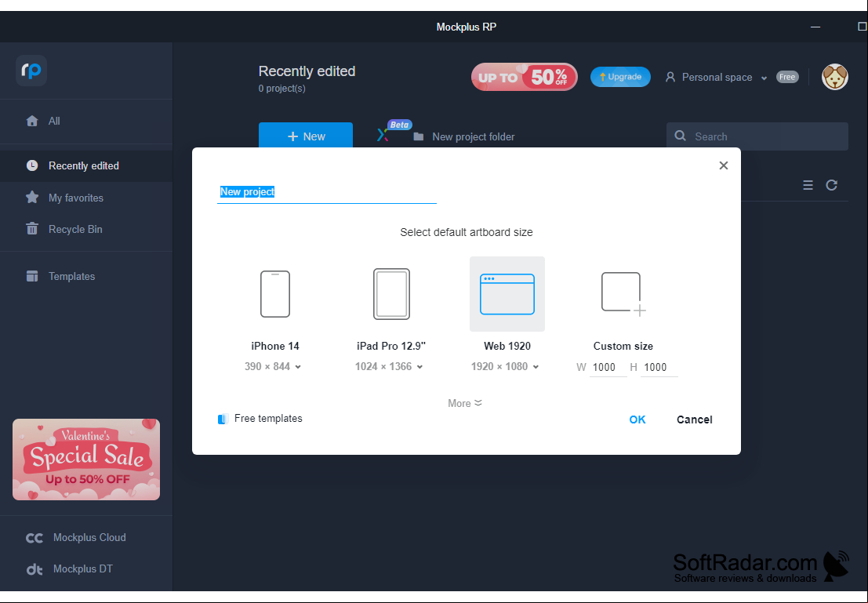This screenshot has height=603, width=868.
Task: Go to Templates section
Action: (86, 276)
